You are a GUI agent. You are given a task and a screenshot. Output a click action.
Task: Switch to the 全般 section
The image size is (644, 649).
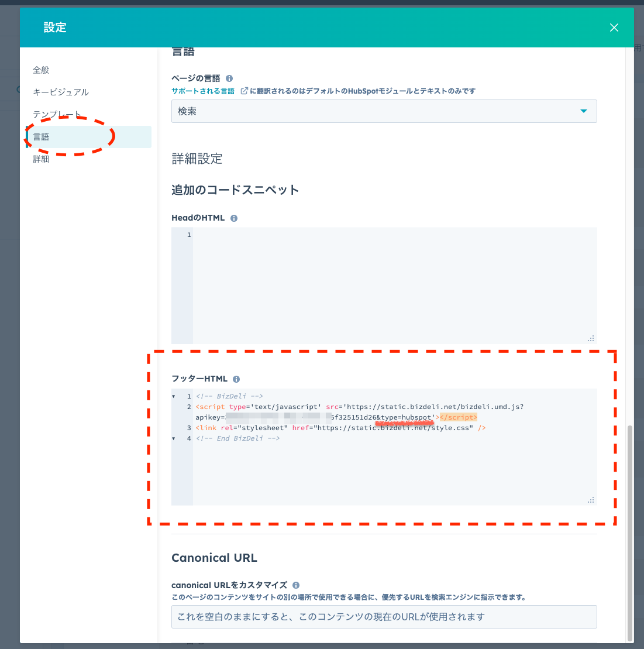[x=41, y=70]
